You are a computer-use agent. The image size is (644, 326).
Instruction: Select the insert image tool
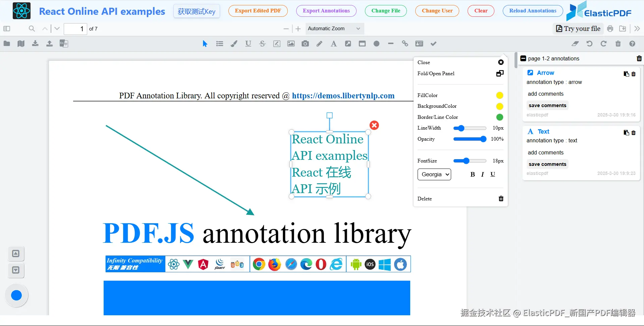(x=291, y=44)
